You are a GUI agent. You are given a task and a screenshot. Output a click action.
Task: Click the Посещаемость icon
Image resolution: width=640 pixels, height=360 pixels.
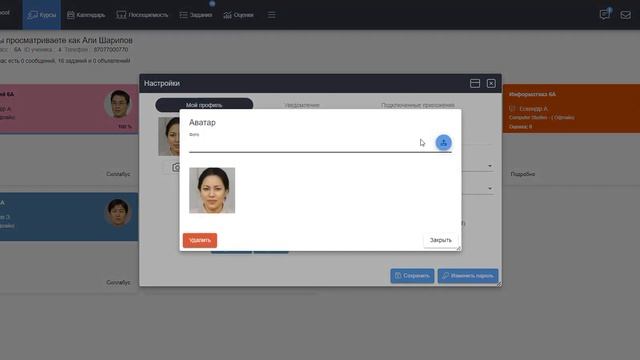pyautogui.click(x=121, y=15)
